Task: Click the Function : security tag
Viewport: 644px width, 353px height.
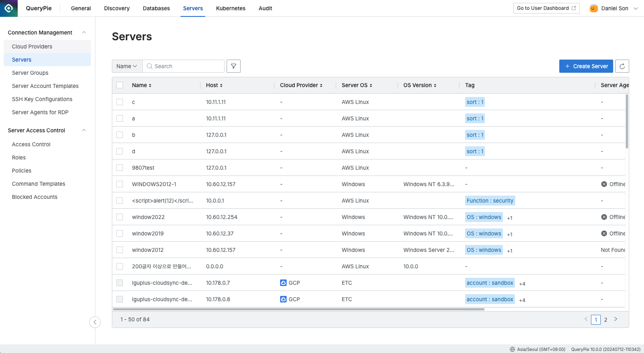Action: point(490,201)
